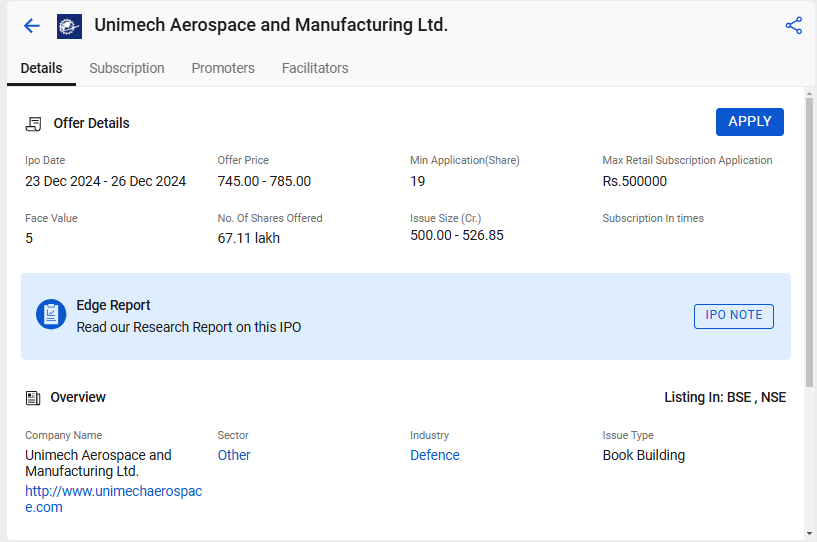Select company name under Overview section

pos(98,463)
